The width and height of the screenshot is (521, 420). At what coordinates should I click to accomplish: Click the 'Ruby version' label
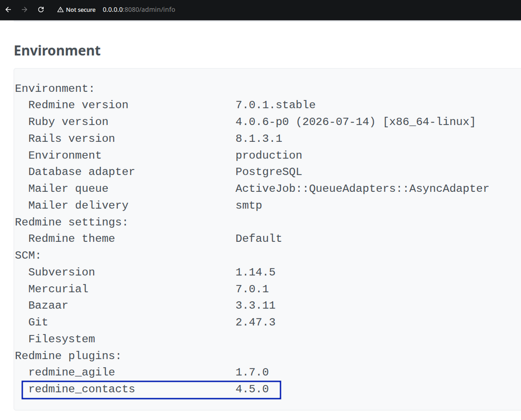[68, 121]
